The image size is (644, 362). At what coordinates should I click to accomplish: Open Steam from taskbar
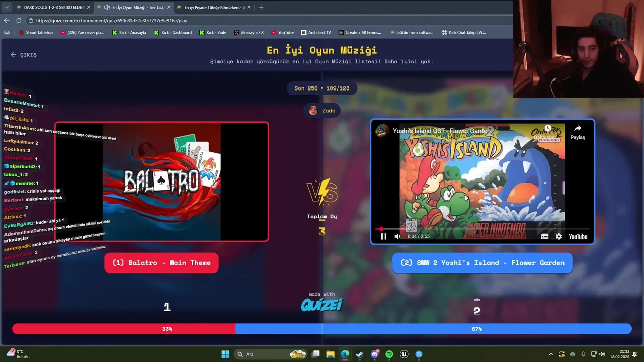[360, 354]
